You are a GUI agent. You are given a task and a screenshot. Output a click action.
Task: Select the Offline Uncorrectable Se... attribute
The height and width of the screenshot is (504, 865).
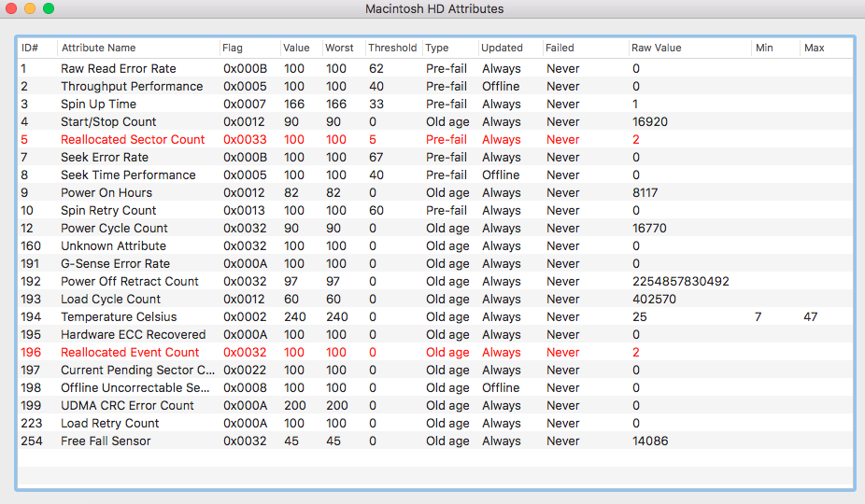[x=436, y=387]
